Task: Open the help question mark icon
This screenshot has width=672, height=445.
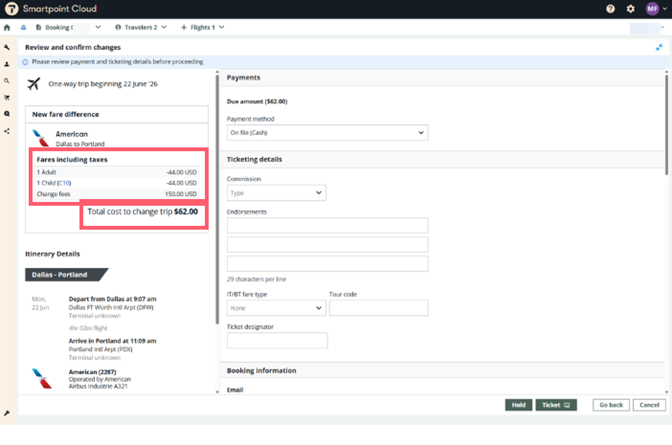Action: coord(610,9)
